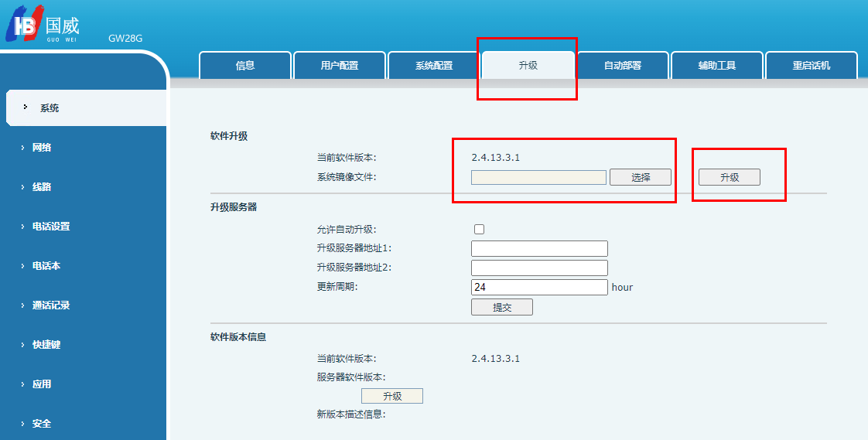Select the 升级 tab
Image resolution: width=868 pixels, height=440 pixels.
[x=528, y=65]
